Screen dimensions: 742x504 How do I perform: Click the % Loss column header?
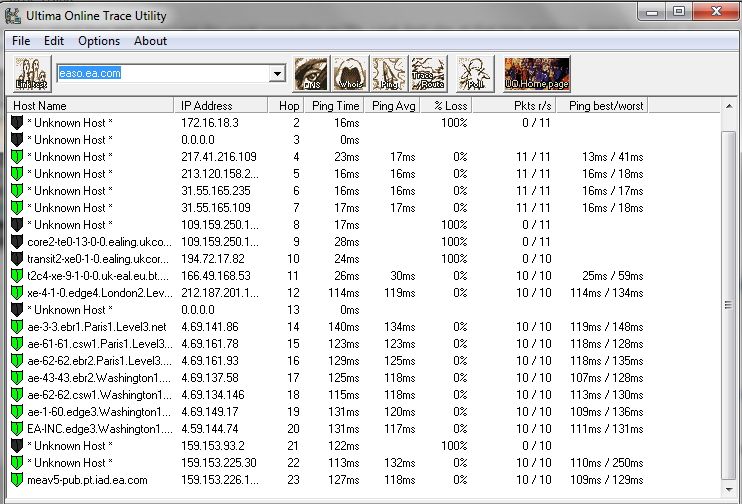click(x=446, y=106)
